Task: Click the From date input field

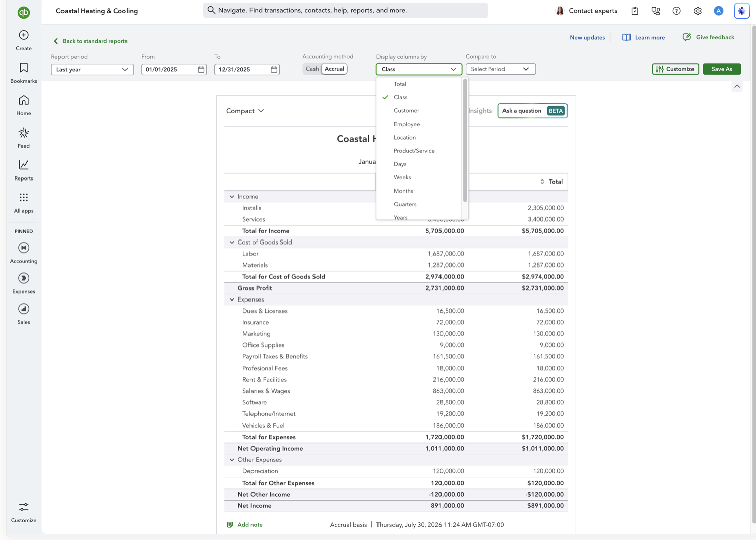Action: (x=174, y=69)
